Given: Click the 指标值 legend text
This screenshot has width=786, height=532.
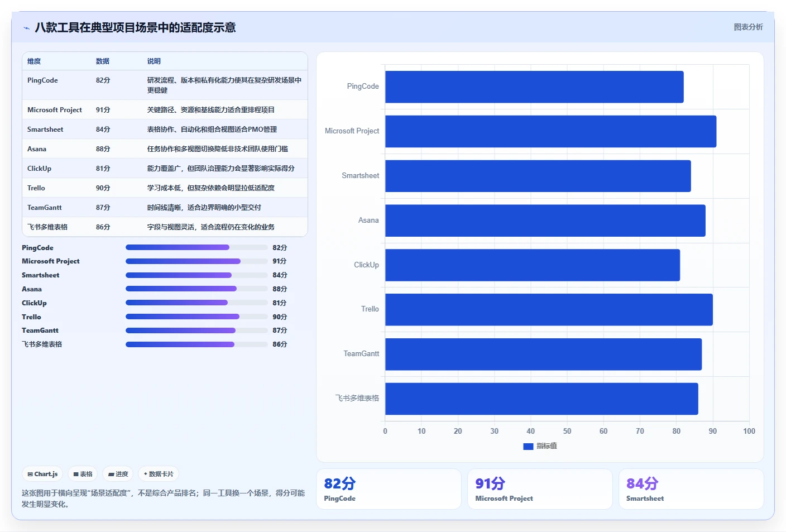Looking at the screenshot, I should pyautogui.click(x=547, y=446).
